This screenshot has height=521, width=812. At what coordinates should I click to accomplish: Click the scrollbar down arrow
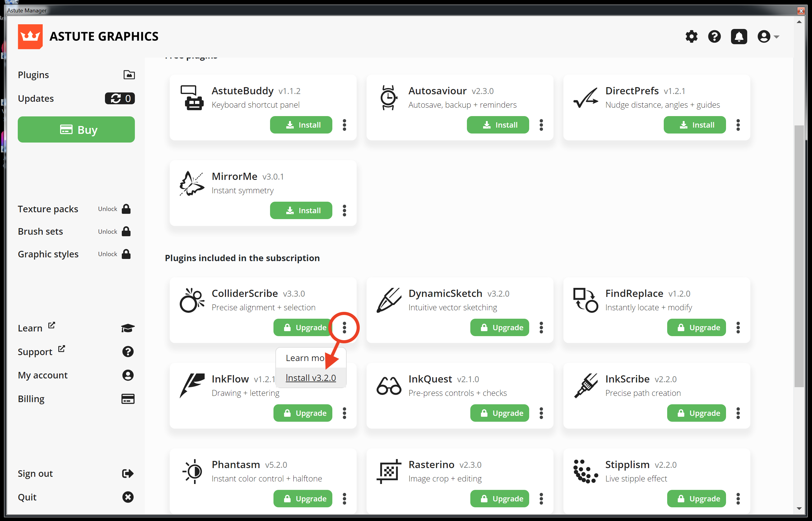(799, 509)
